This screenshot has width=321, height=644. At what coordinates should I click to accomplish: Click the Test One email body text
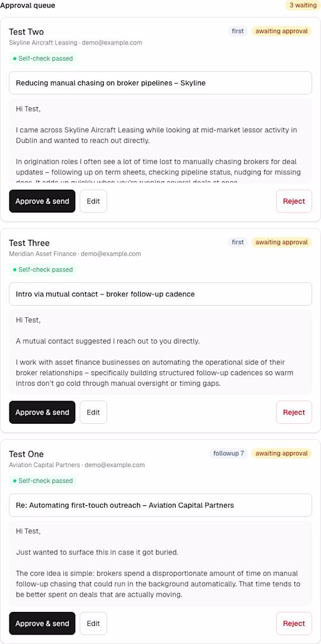coord(160,563)
